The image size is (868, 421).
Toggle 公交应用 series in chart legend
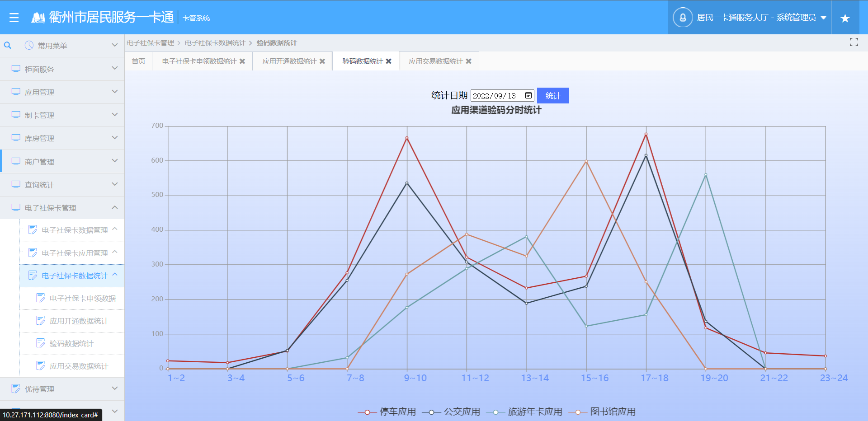451,412
